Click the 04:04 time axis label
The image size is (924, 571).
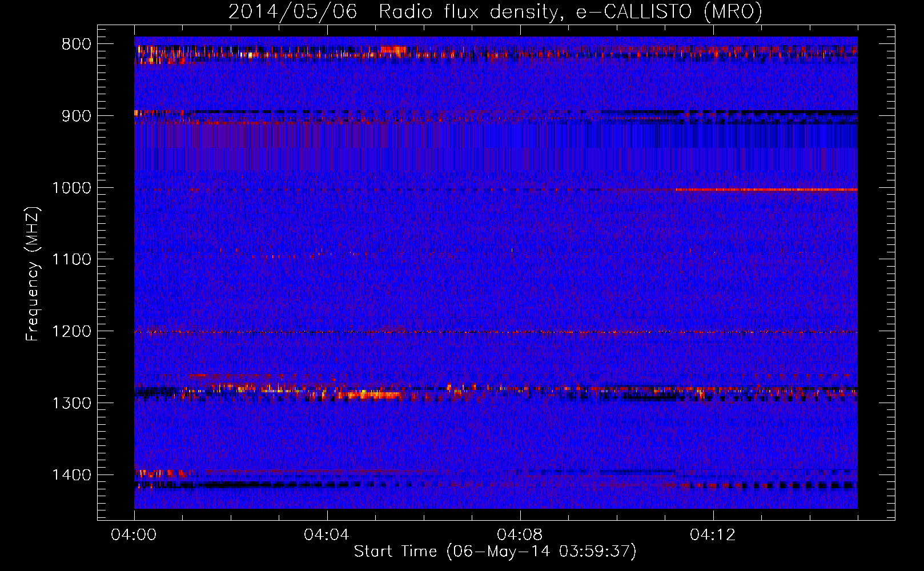point(327,535)
